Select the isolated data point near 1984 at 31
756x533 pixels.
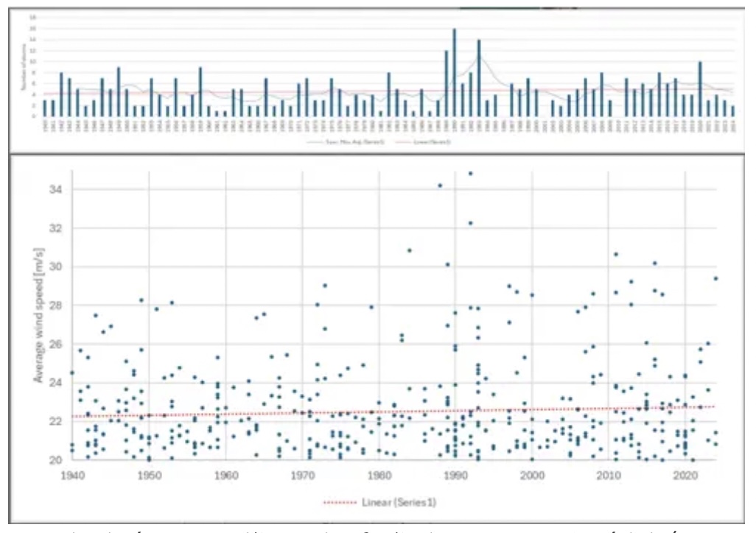point(410,250)
